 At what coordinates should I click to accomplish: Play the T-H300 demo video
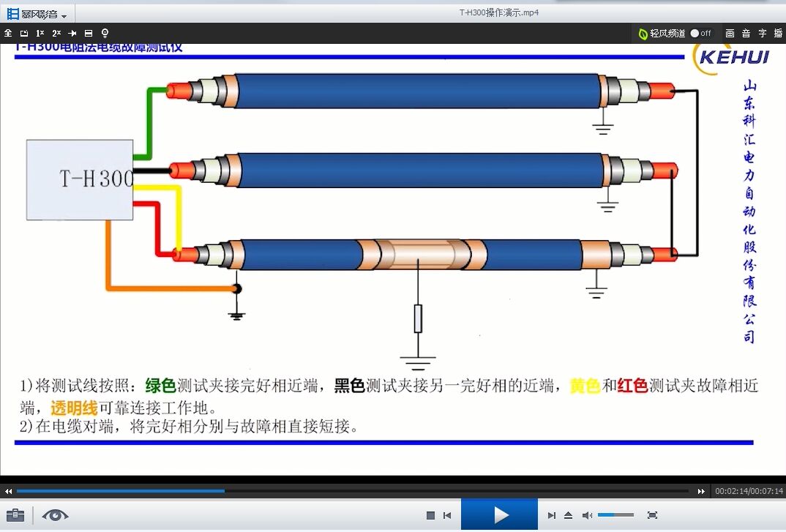point(499,514)
